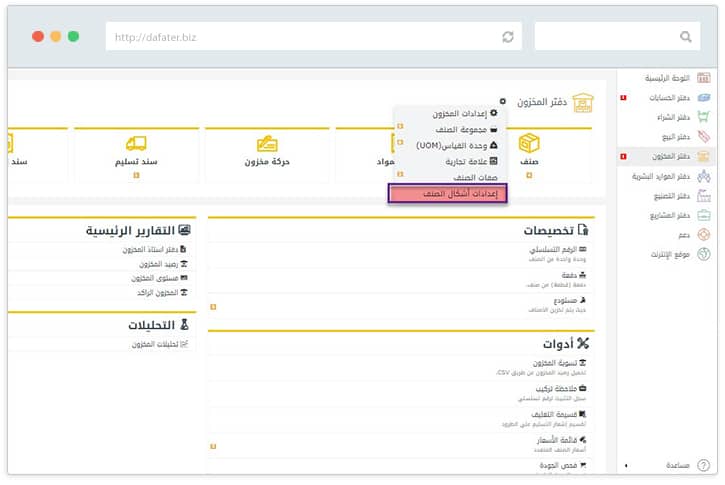Image resolution: width=725 pixels, height=485 pixels.
Task: Click the browser address bar with dafater.biz
Action: pos(313,37)
